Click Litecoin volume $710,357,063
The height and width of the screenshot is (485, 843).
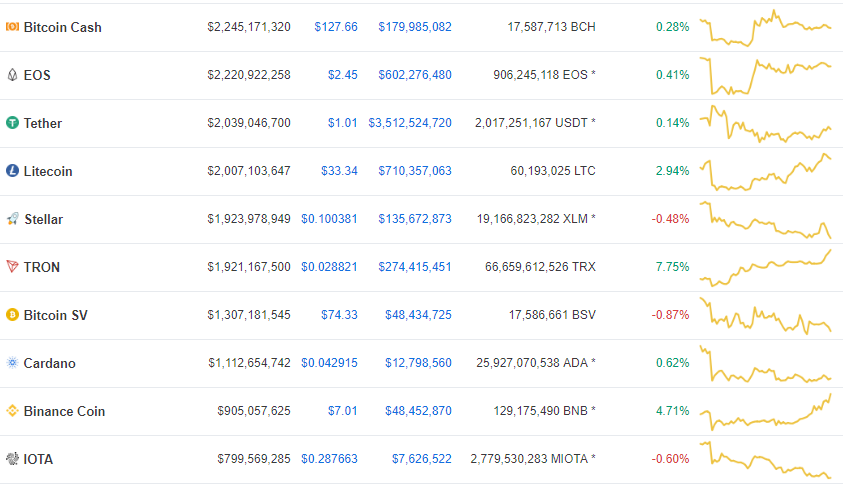[x=415, y=171]
